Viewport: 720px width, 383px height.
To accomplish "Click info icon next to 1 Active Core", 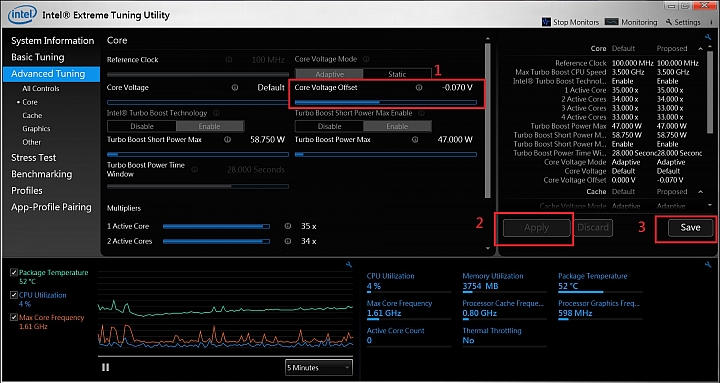I will tap(287, 226).
